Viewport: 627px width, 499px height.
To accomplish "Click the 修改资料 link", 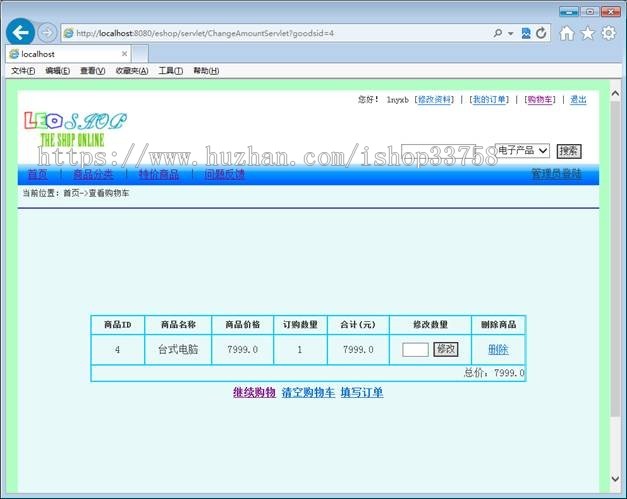I will click(434, 100).
